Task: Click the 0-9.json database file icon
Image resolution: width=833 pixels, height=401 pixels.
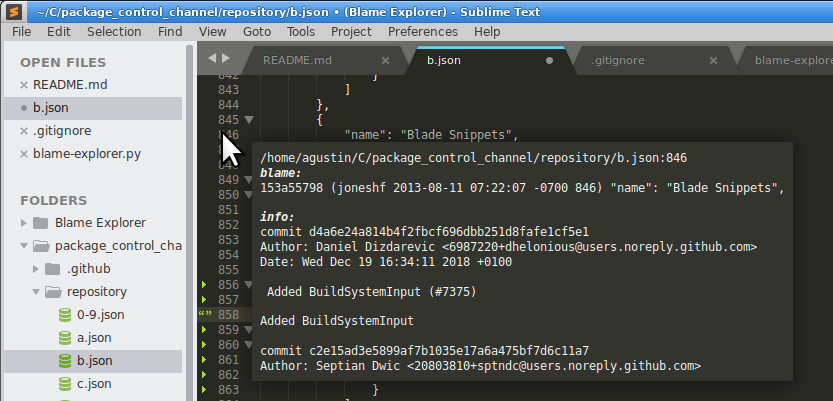Action: click(x=64, y=315)
